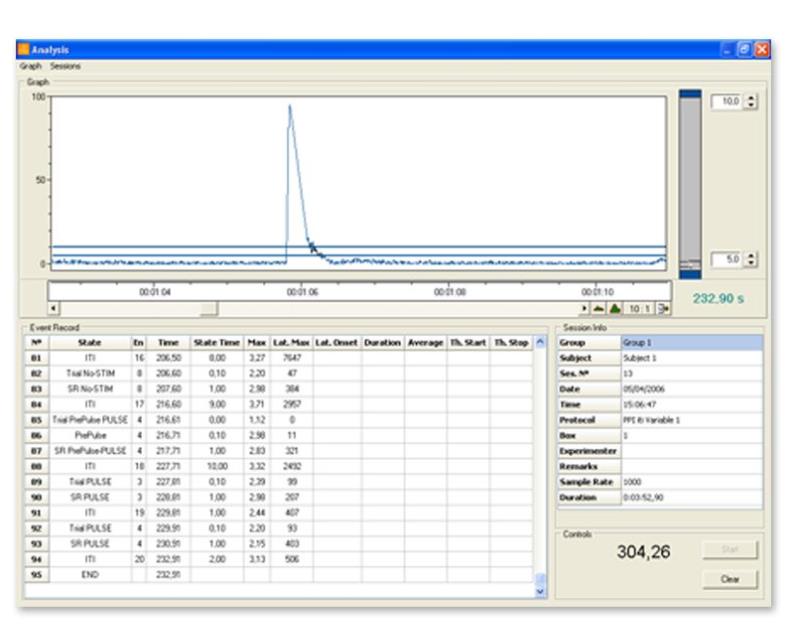792x640 pixels.
Task: Click the vertical range slider bar
Action: pos(690,180)
